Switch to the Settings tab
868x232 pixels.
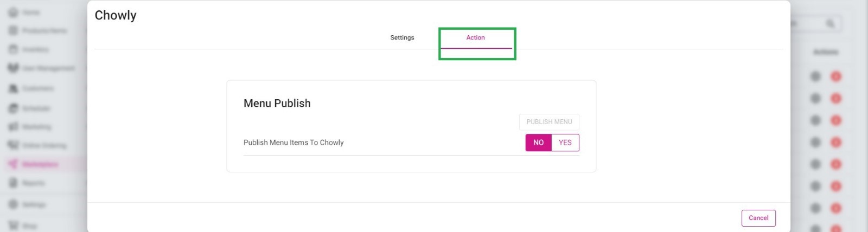point(402,37)
